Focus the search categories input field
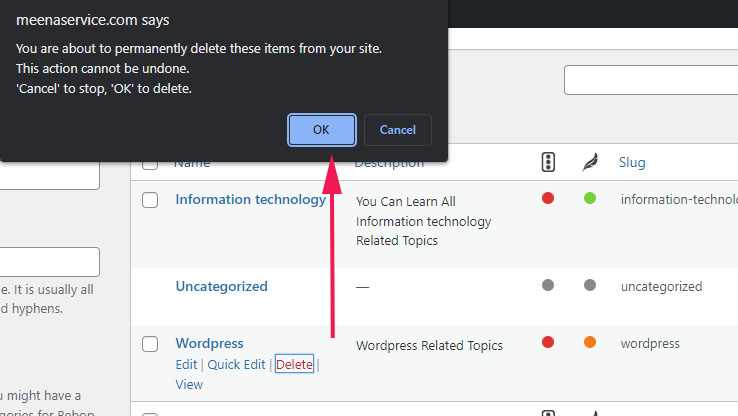 point(651,80)
